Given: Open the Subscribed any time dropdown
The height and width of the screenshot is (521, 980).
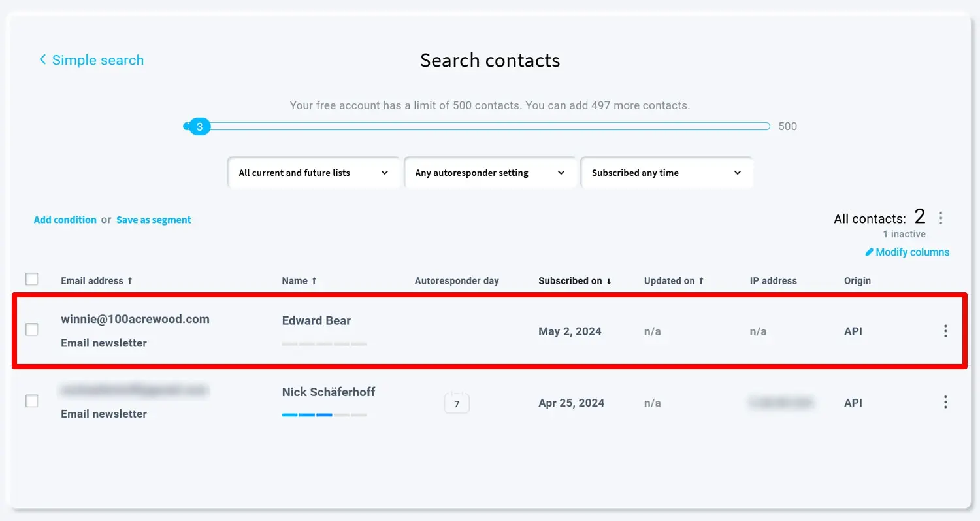Looking at the screenshot, I should (x=666, y=172).
